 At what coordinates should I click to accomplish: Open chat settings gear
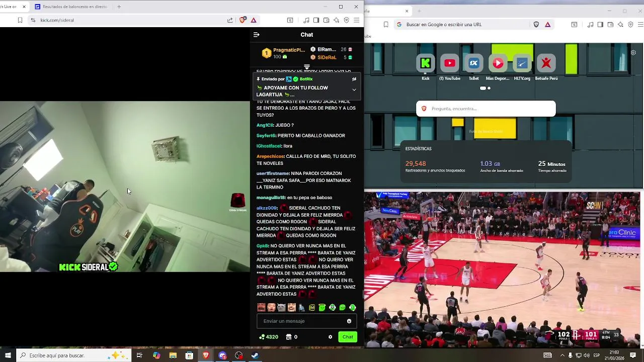tap(330, 337)
